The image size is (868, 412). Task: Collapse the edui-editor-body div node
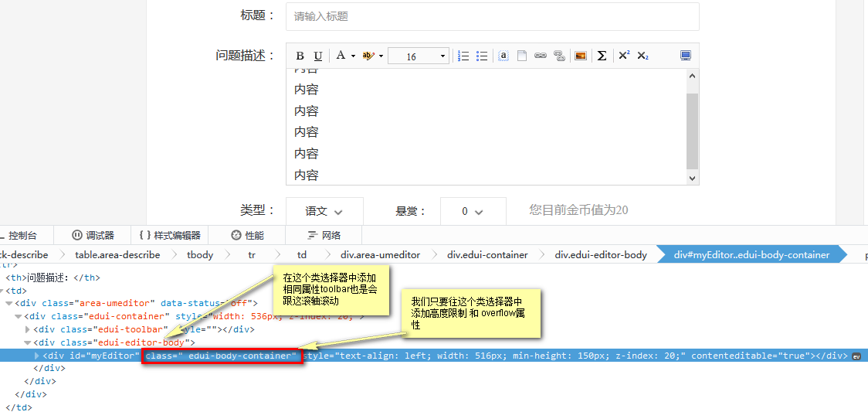[x=29, y=342]
